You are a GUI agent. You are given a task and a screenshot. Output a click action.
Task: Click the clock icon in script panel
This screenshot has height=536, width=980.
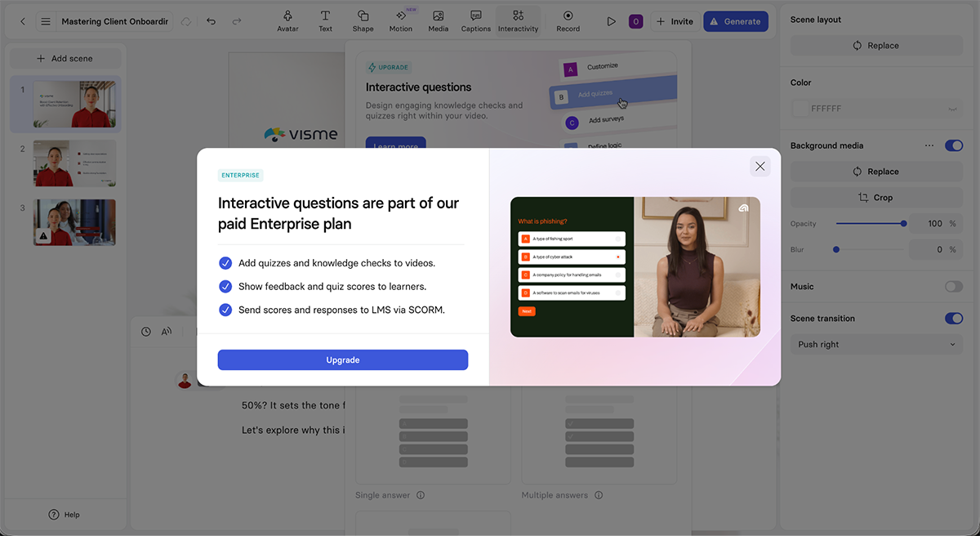[146, 332]
